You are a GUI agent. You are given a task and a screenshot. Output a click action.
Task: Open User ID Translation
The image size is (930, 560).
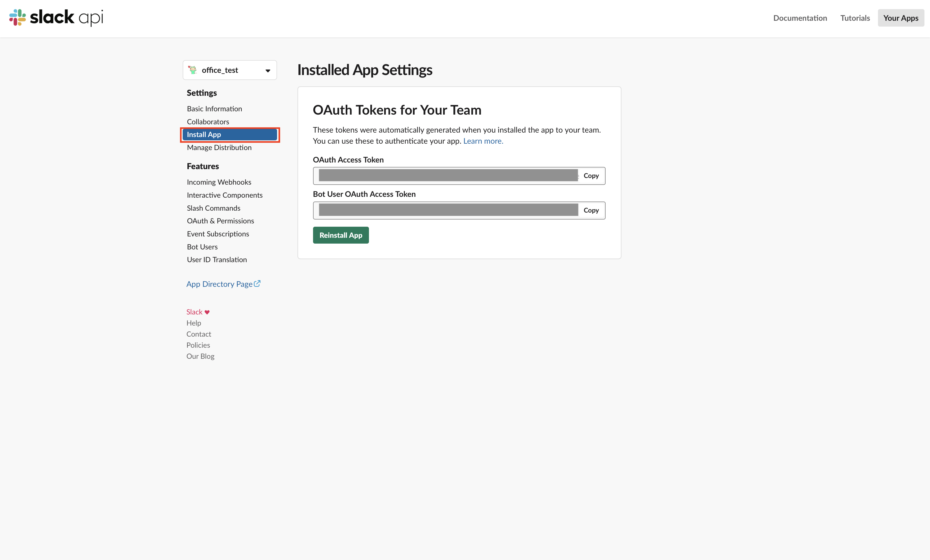(x=217, y=260)
